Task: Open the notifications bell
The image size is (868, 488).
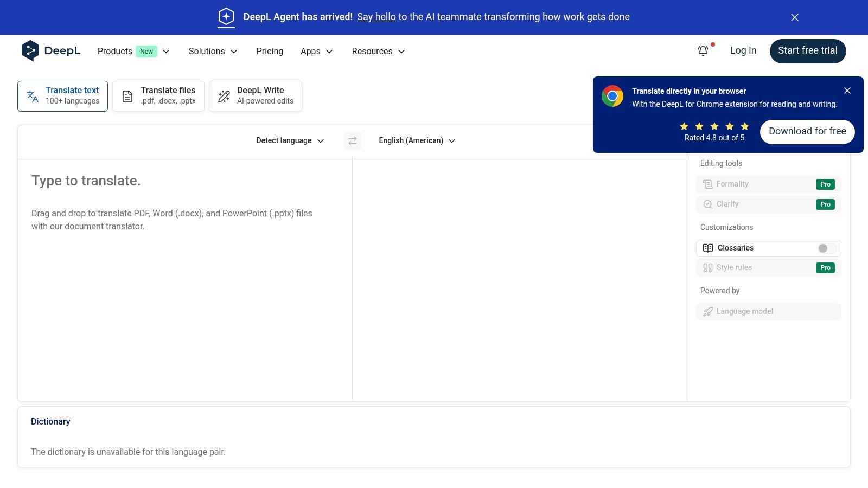Action: pyautogui.click(x=703, y=51)
